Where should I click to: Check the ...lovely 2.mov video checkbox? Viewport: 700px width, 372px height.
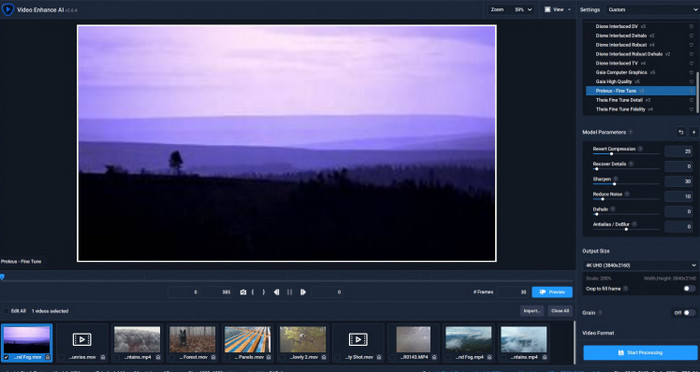point(282,357)
